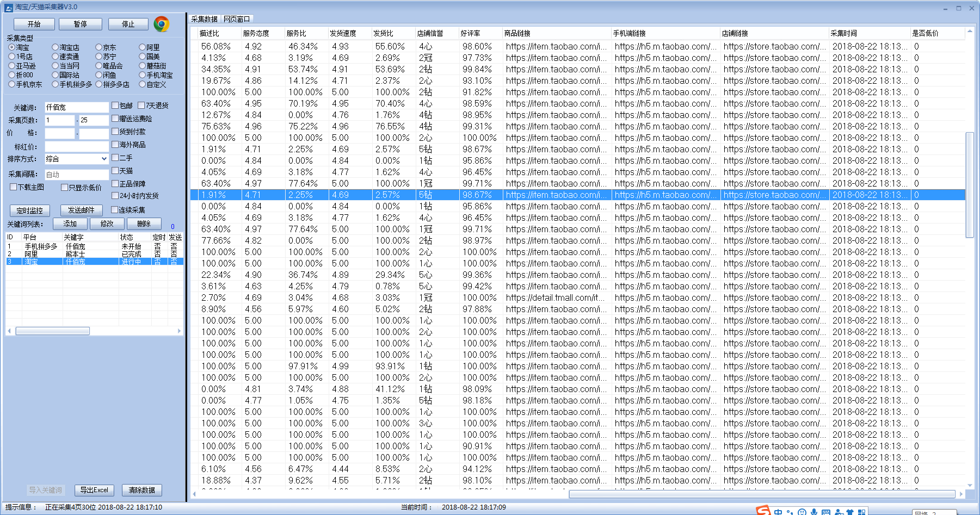Choose the 唯品会 radio button

(x=109, y=66)
